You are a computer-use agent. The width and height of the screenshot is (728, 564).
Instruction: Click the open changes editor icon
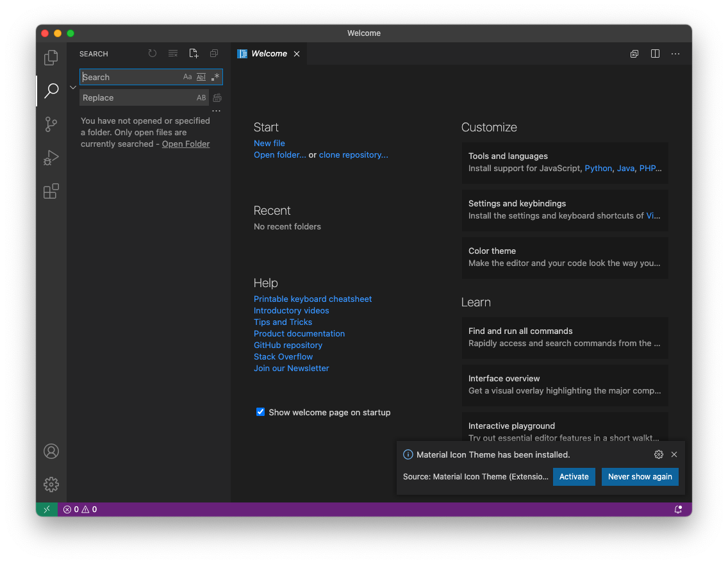pos(634,54)
